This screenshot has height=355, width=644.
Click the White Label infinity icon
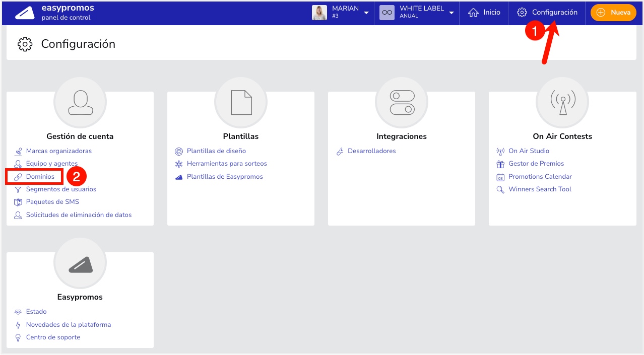click(387, 13)
